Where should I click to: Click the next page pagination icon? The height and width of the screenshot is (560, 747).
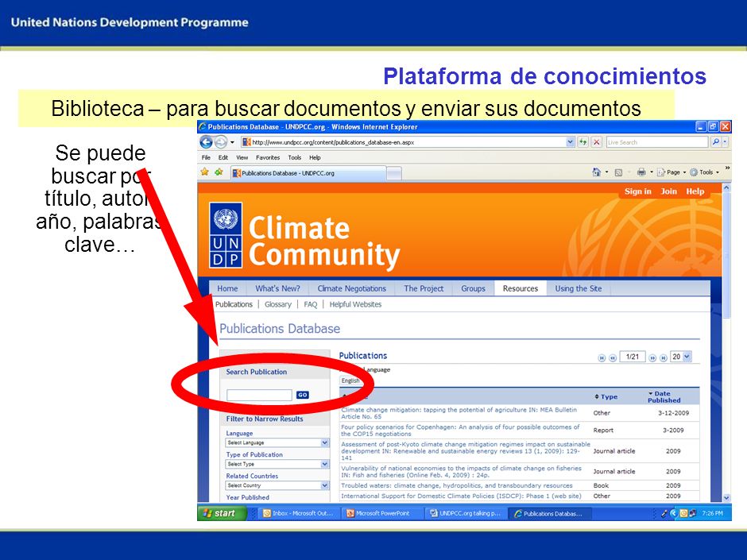click(x=652, y=358)
